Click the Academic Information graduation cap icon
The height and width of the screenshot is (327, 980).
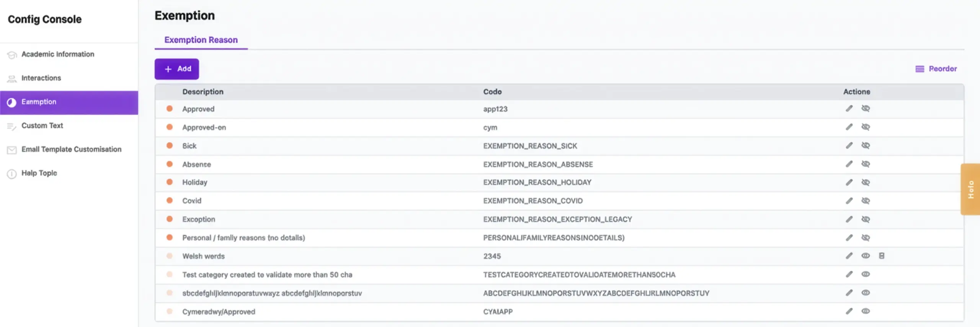pyautogui.click(x=12, y=55)
